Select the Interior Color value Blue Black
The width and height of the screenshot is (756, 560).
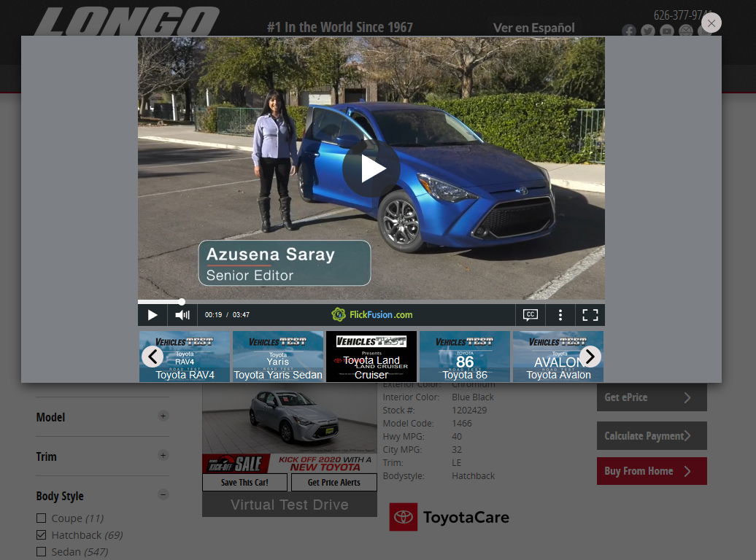pyautogui.click(x=473, y=397)
